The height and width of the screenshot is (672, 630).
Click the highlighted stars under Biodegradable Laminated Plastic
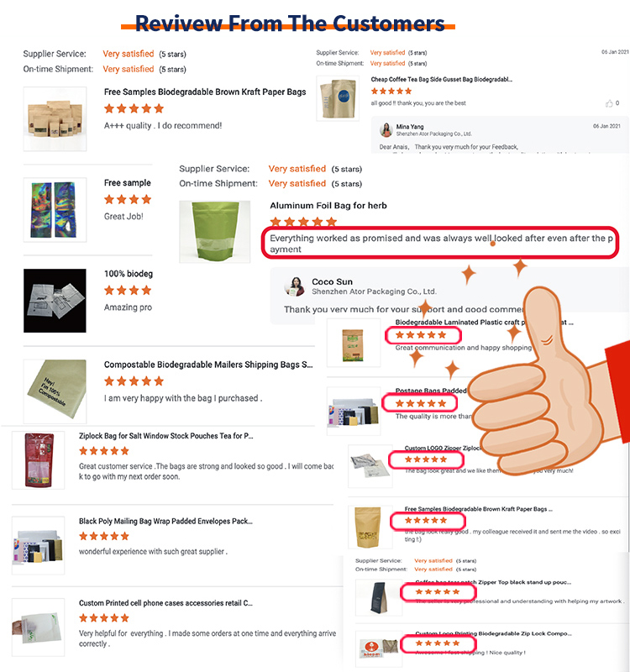(423, 335)
